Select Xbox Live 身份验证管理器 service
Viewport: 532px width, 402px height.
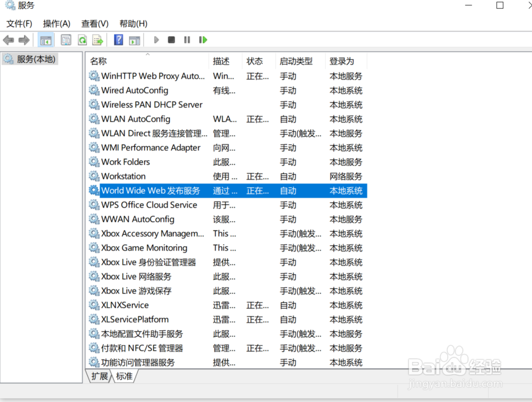point(228,262)
